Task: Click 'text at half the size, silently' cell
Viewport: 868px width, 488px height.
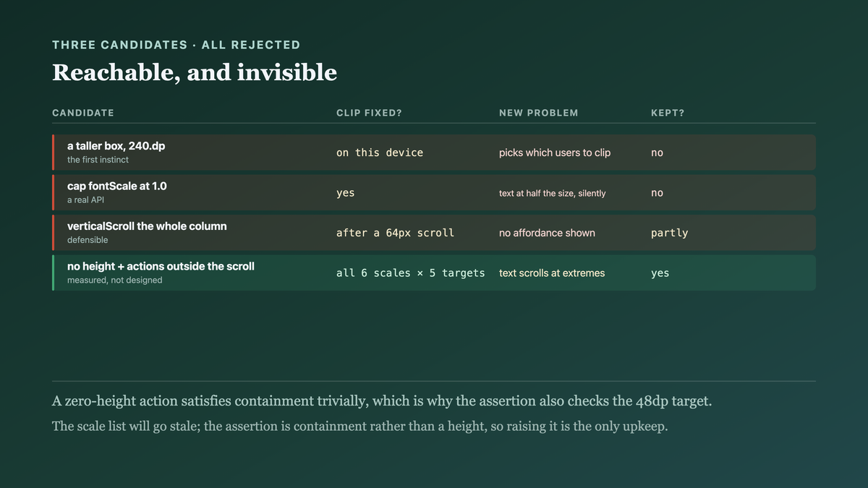Action: [x=553, y=193]
